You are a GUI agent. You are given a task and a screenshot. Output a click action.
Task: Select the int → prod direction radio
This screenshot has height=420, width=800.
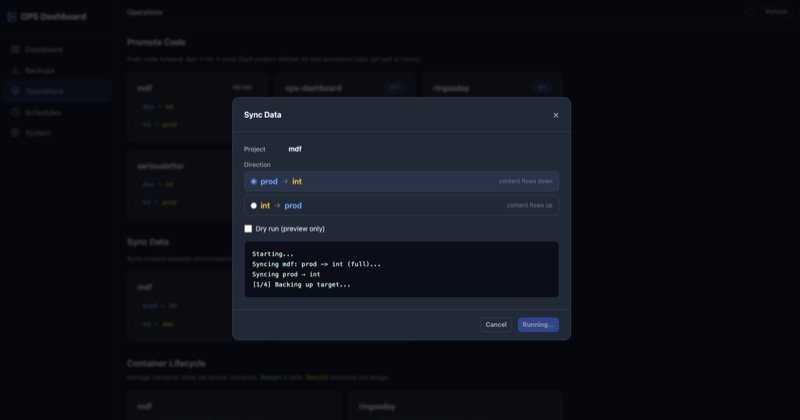(254, 206)
